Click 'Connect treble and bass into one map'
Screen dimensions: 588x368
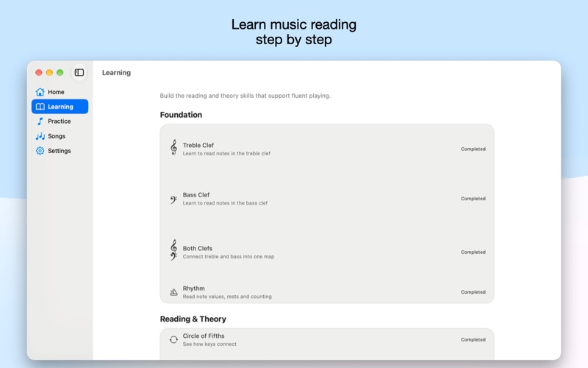(x=229, y=257)
